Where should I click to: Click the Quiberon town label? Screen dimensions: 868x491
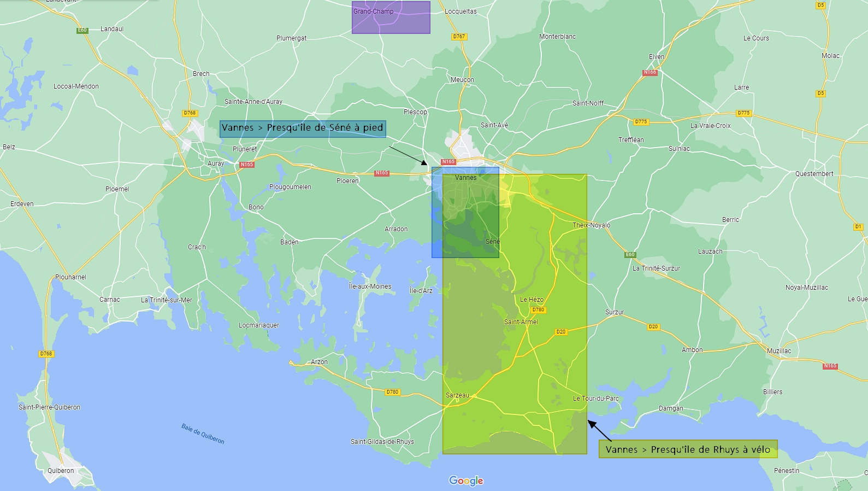tap(61, 471)
